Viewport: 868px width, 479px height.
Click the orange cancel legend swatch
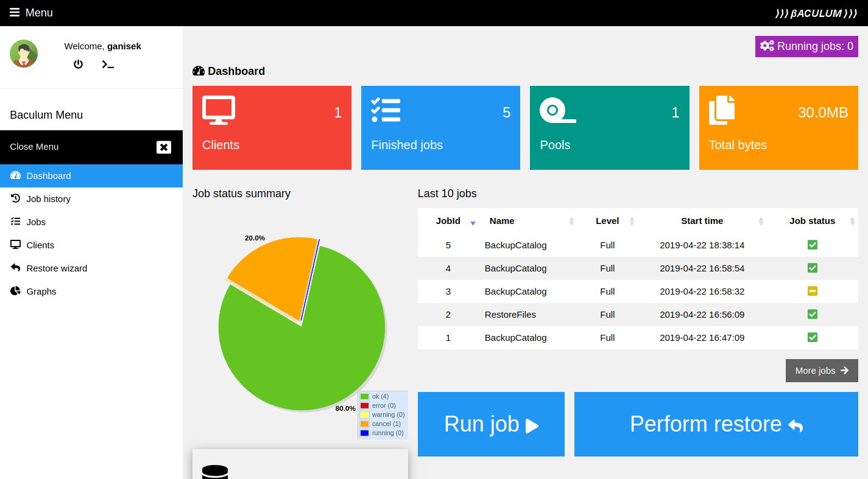tap(364, 424)
